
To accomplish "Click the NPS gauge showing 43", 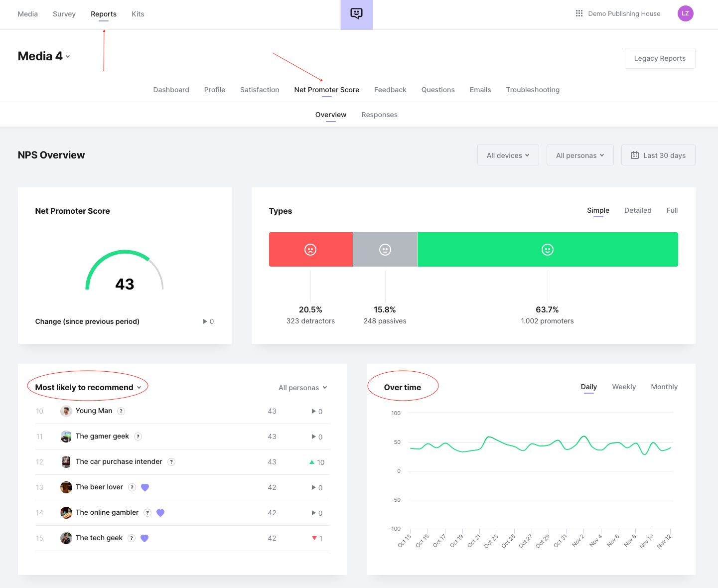I will tap(125, 270).
